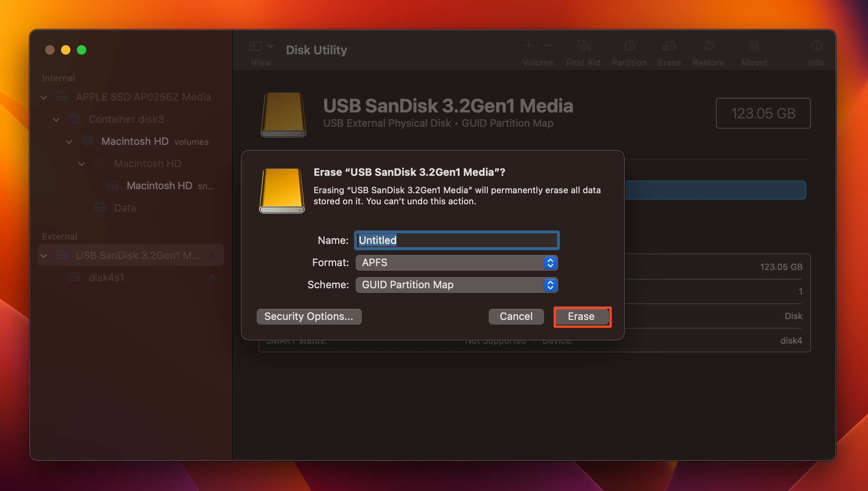
Task: Collapse the Container disk3 chevron
Action: (x=56, y=120)
